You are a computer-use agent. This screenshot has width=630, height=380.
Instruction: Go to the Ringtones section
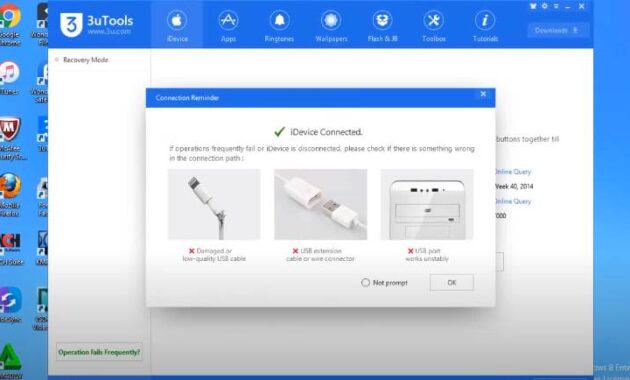[279, 26]
